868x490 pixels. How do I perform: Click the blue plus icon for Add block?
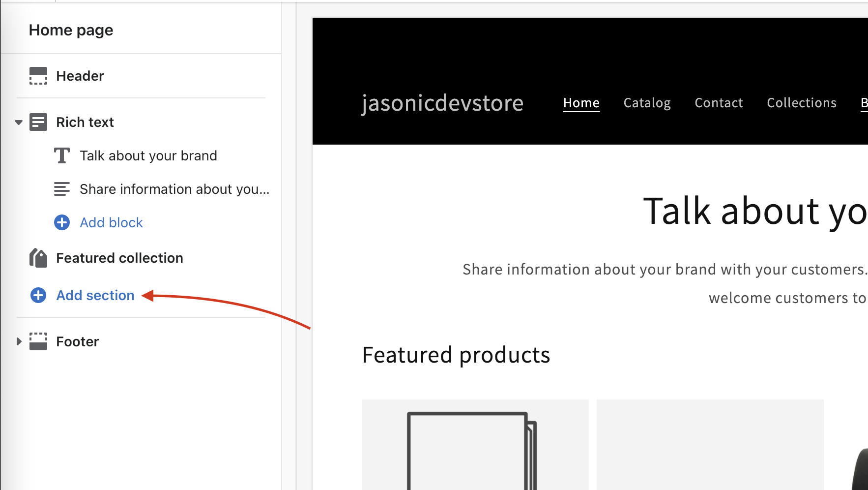click(61, 222)
